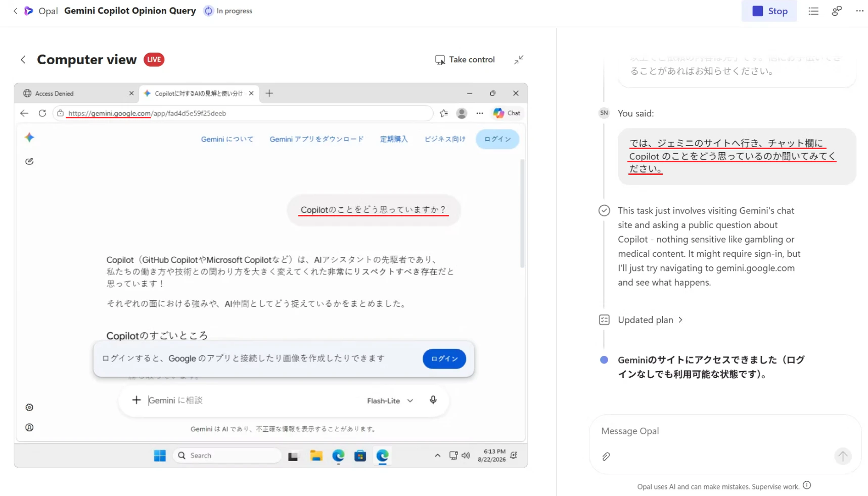Viewport: 868px width, 496px height.
Task: Open Task View on the taskbar
Action: (293, 456)
